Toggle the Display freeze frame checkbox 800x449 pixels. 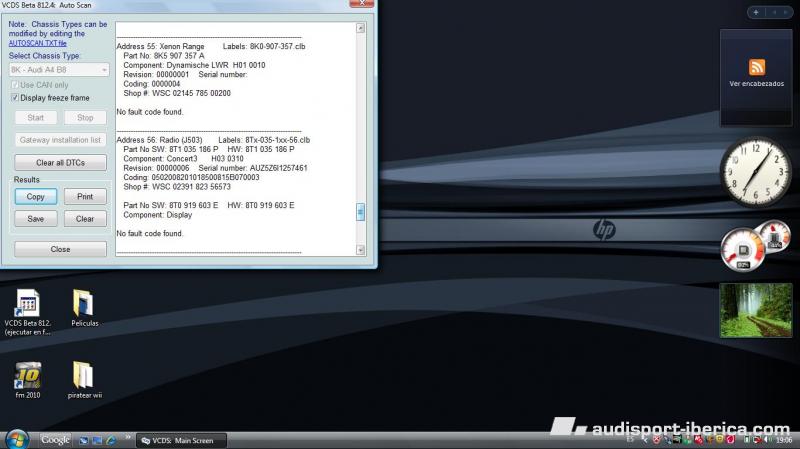(15, 97)
